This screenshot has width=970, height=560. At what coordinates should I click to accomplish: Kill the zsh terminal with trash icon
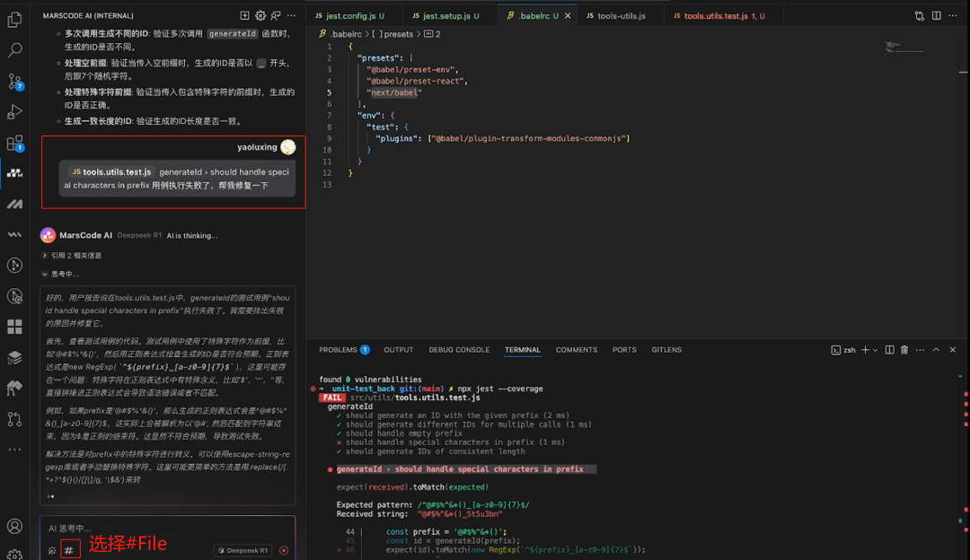click(x=904, y=350)
